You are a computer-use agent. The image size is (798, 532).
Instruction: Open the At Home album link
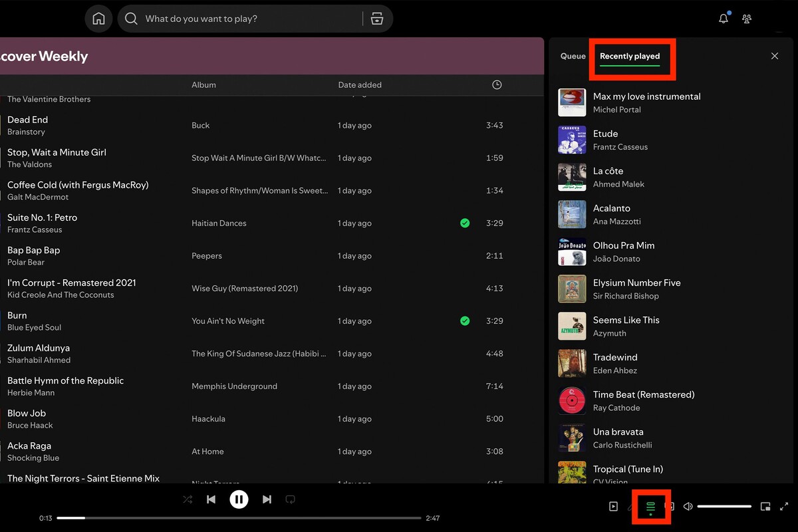(x=207, y=452)
